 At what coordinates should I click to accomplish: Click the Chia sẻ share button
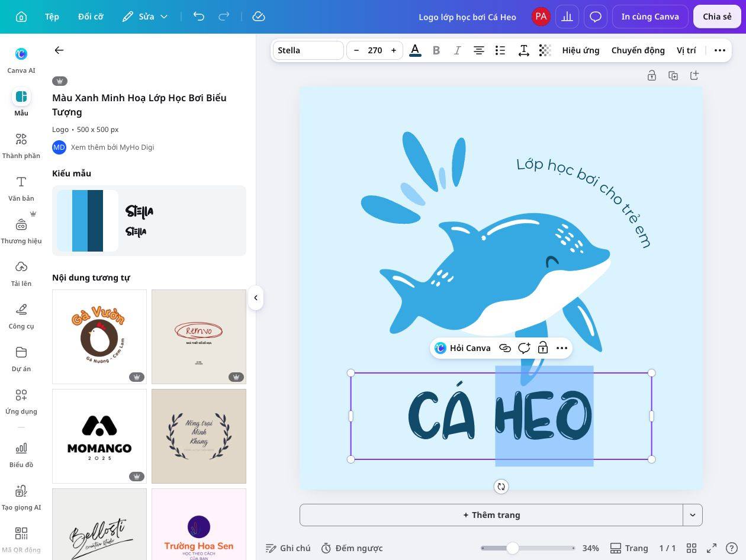pyautogui.click(x=717, y=17)
